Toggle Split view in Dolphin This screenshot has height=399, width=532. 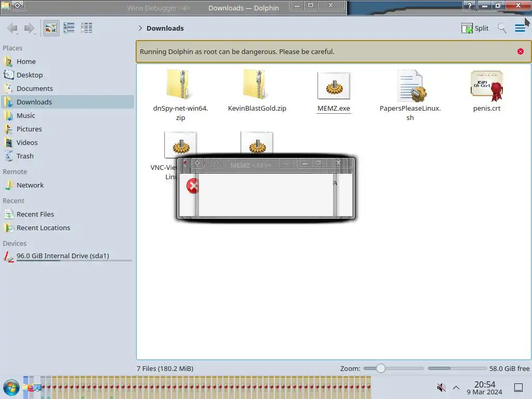click(475, 28)
